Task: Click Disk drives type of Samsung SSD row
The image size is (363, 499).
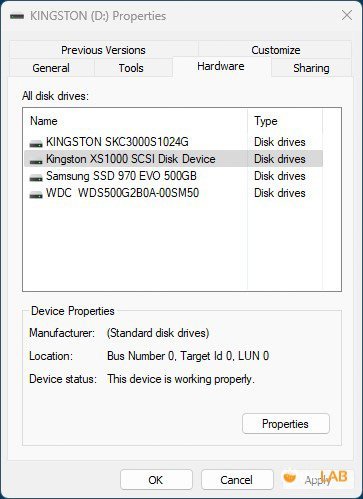Action: point(280,176)
